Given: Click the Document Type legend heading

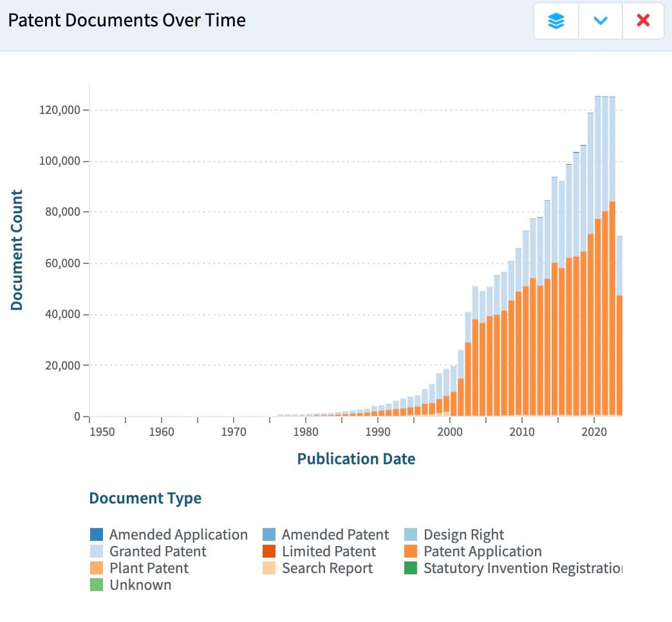Looking at the screenshot, I should tap(145, 498).
